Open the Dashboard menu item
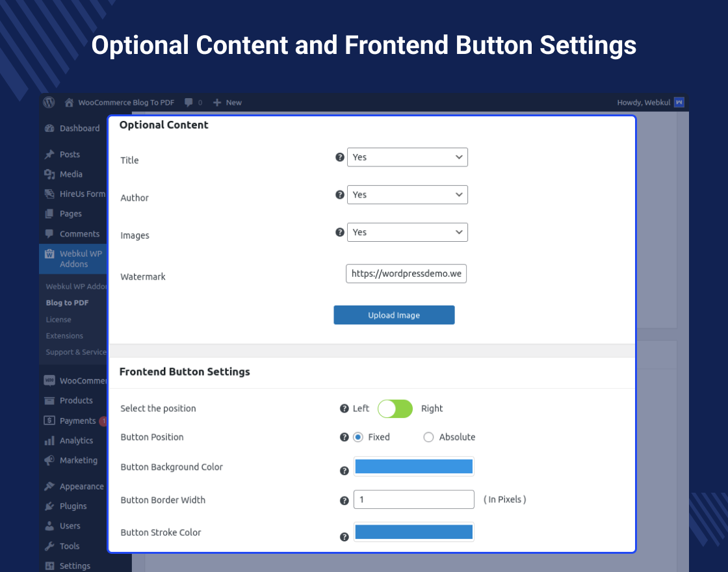The width and height of the screenshot is (728, 572). [79, 128]
